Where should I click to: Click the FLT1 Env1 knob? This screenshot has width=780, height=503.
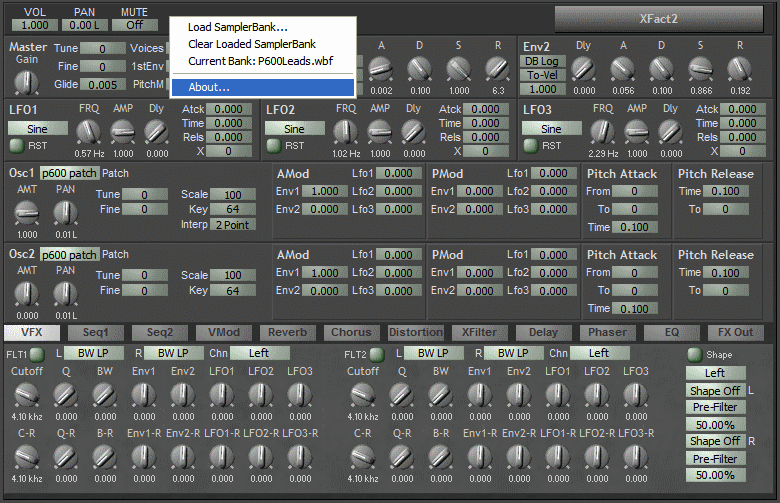[x=144, y=396]
